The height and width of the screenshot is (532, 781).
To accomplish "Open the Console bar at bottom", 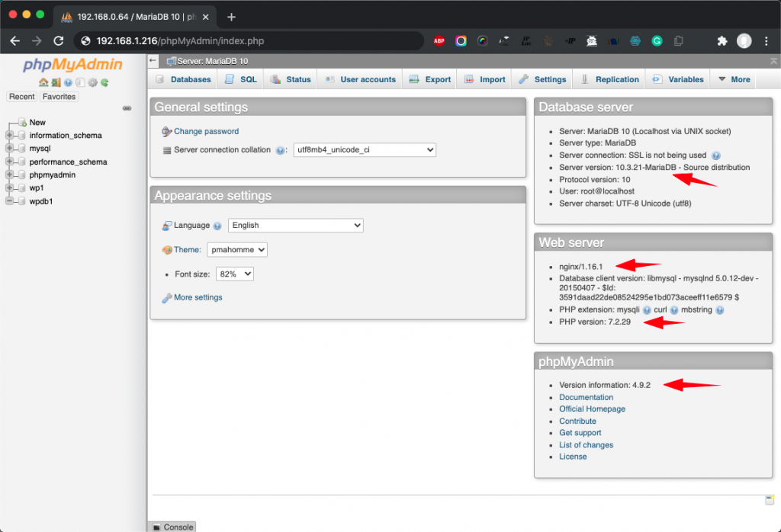I will 172,527.
